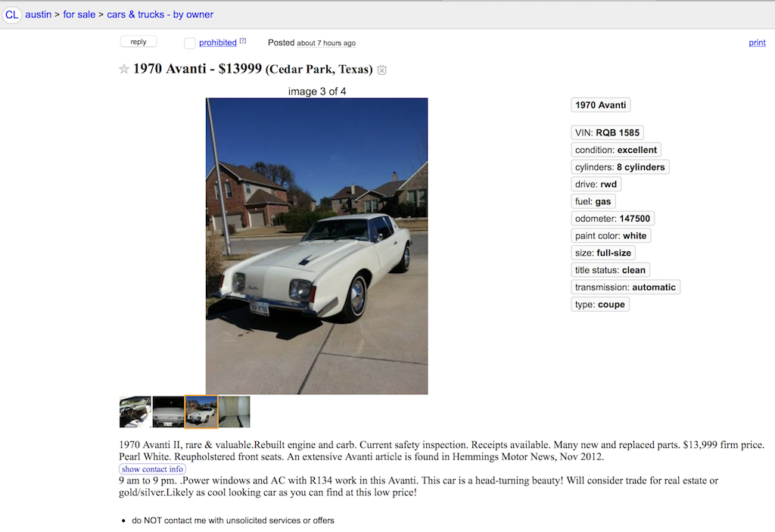The image size is (775, 532).
Task: Select the third highlighted Avanti thumbnail
Action: [x=201, y=412]
